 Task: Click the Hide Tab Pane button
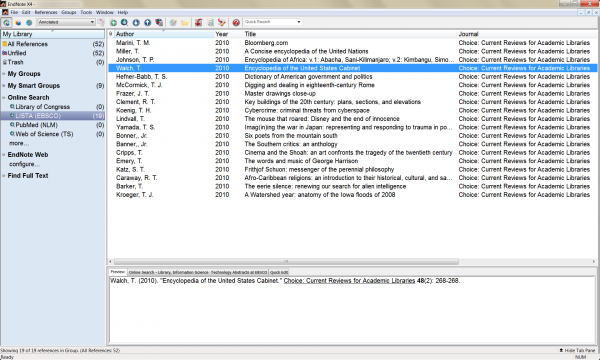(x=577, y=350)
